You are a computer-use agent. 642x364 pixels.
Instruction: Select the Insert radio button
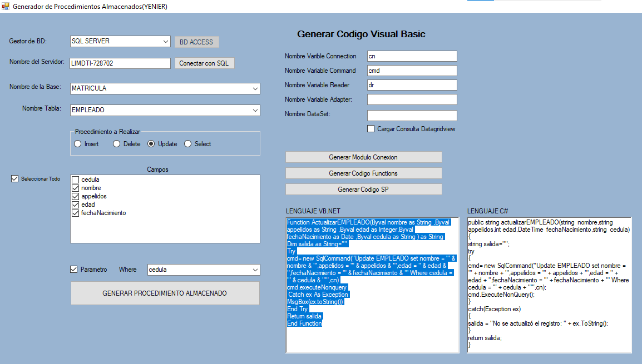(78, 144)
